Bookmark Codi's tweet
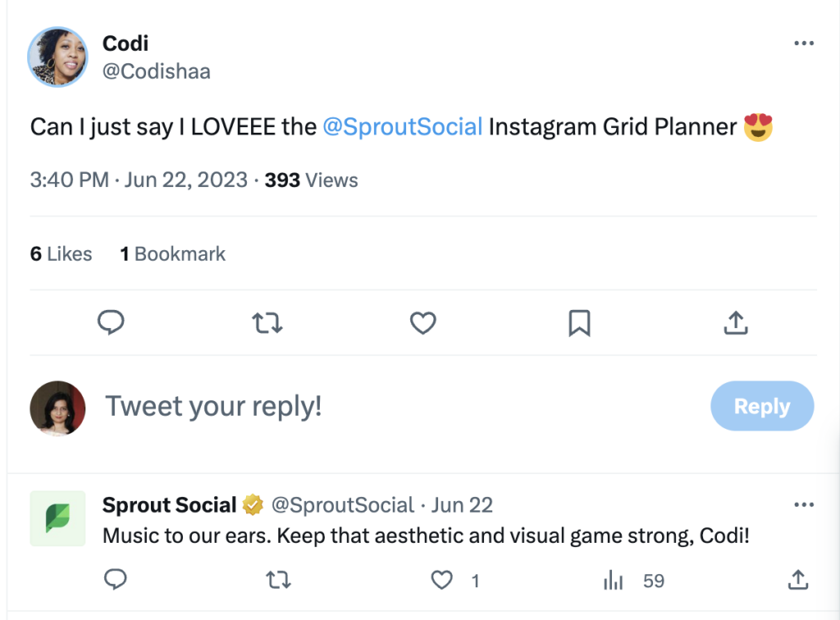 point(579,324)
